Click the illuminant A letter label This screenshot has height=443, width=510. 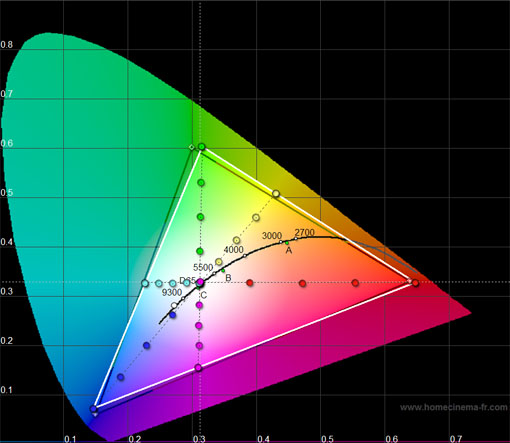289,250
